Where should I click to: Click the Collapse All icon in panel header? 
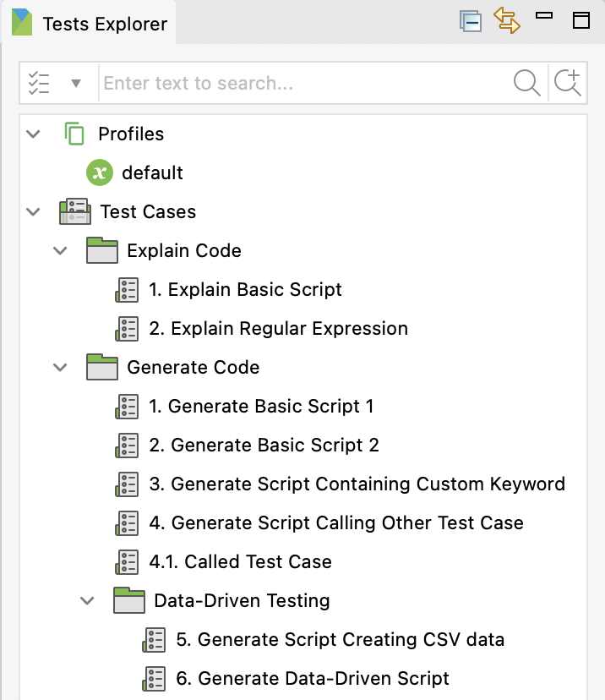pyautogui.click(x=471, y=21)
